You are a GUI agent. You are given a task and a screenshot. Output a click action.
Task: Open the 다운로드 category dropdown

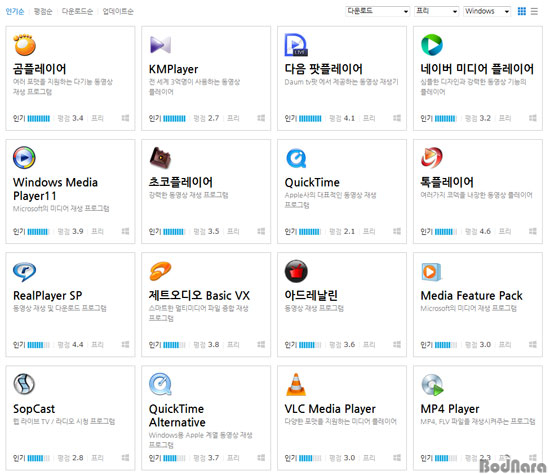coord(377,11)
